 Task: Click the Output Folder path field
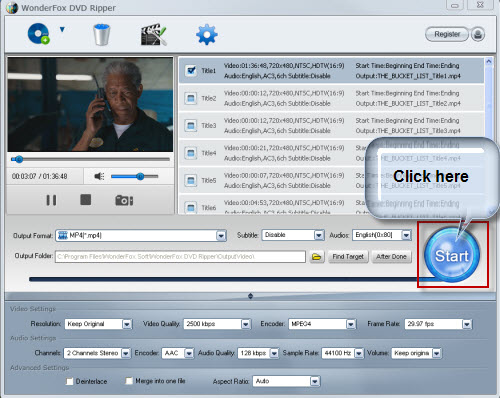click(x=180, y=256)
